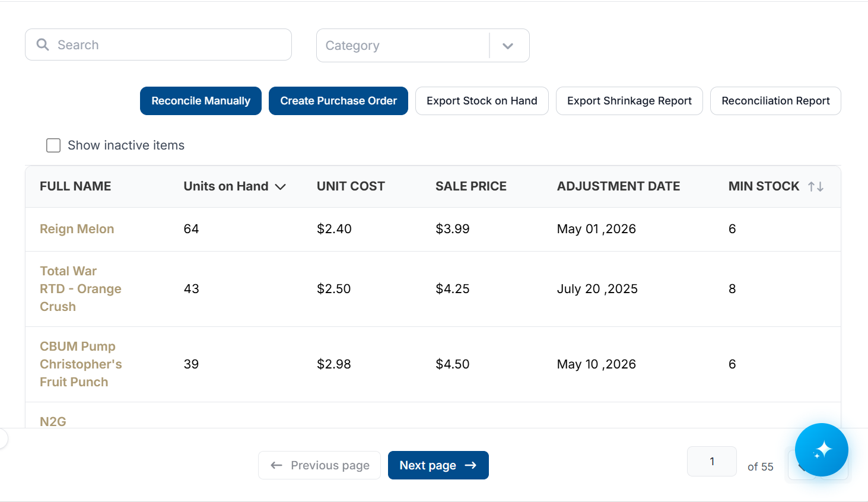This screenshot has width=868, height=502.
Task: Open the Reconciliation Report
Action: click(775, 101)
